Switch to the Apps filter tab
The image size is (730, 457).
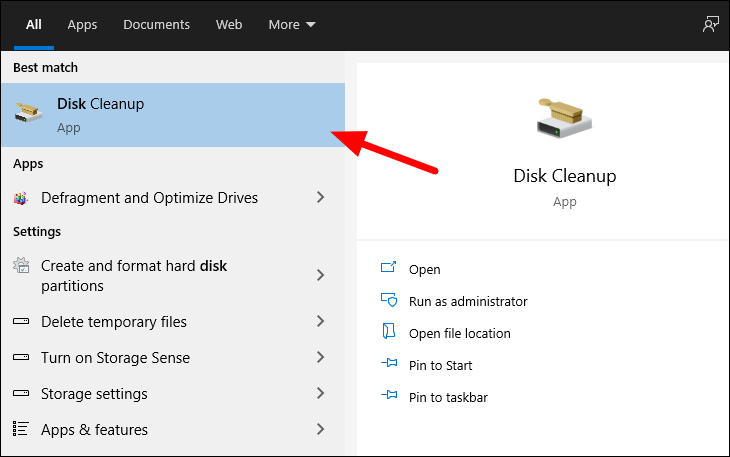click(82, 24)
